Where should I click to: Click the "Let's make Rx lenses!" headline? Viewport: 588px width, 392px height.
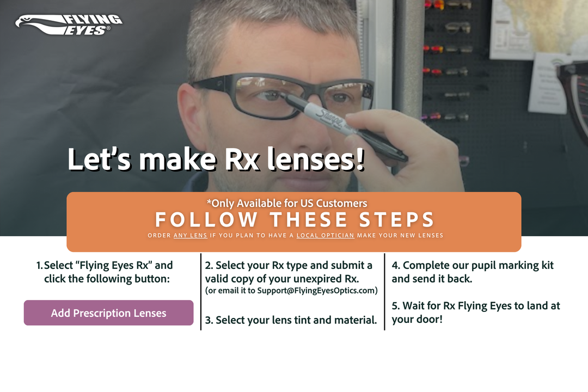click(216, 159)
